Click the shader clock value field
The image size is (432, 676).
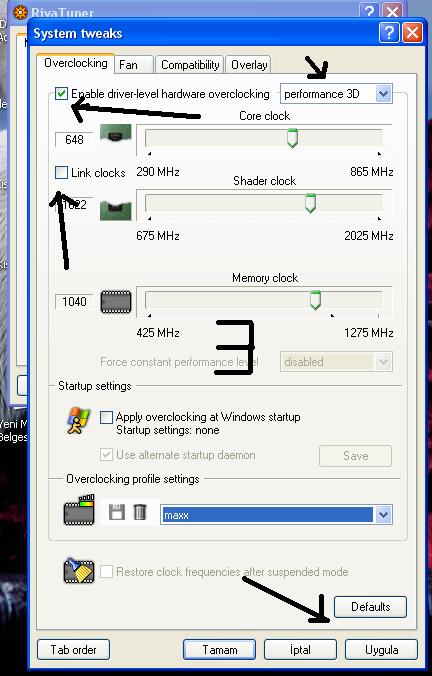(x=74, y=204)
